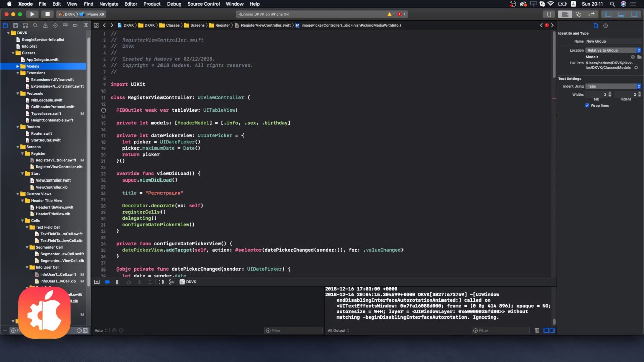Switch to the version editor
The width and height of the screenshot is (644, 362).
pos(592,14)
